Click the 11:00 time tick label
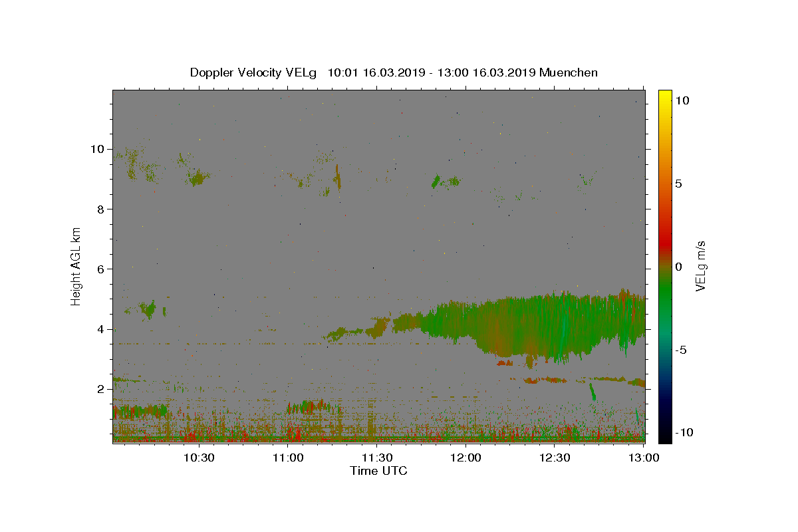Image resolution: width=798 pixels, height=532 pixels. [x=288, y=458]
